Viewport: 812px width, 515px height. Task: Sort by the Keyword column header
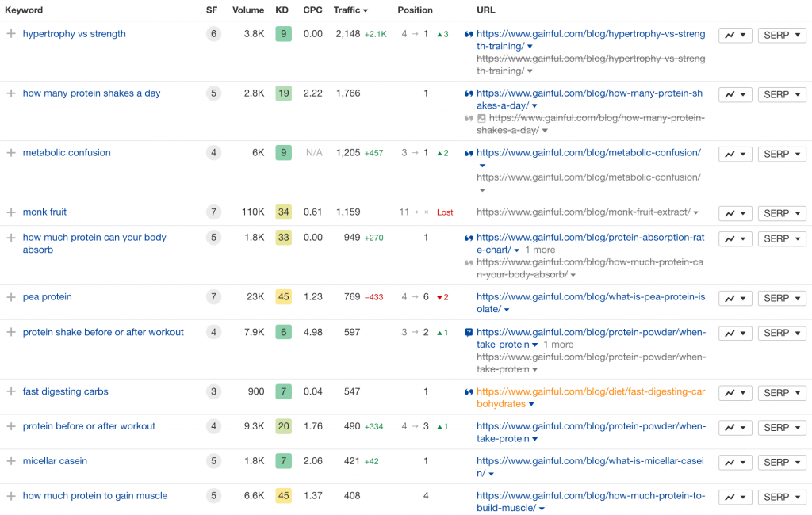click(24, 10)
